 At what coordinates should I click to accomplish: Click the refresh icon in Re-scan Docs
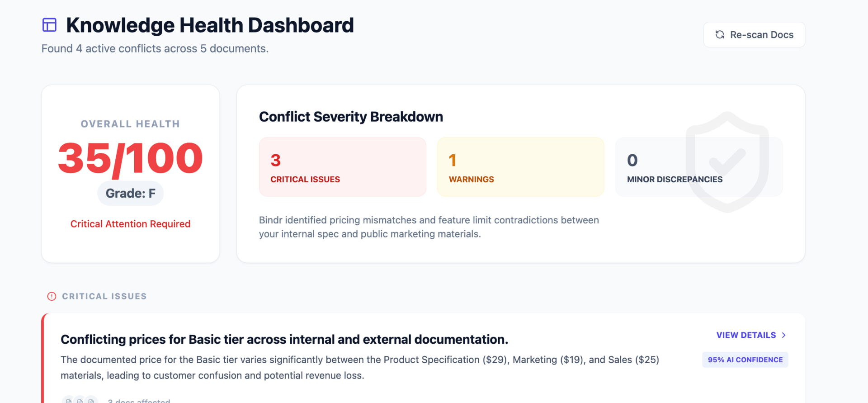pos(720,35)
